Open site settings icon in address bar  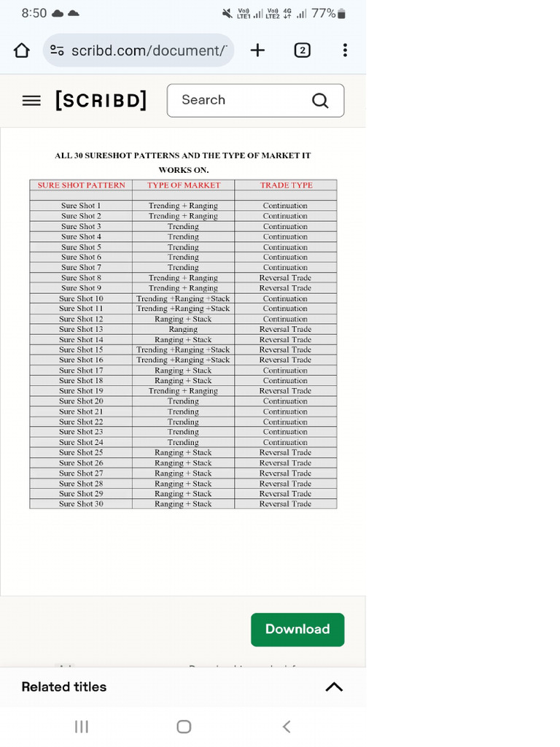point(57,50)
